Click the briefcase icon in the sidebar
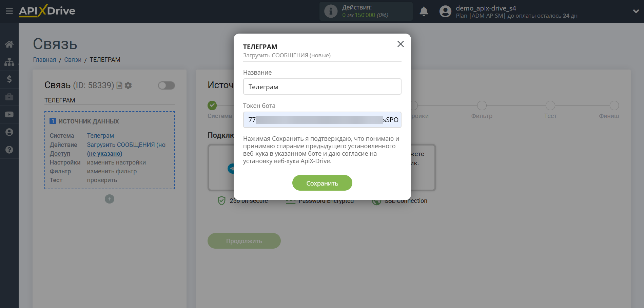This screenshot has height=308, width=644. point(9,97)
